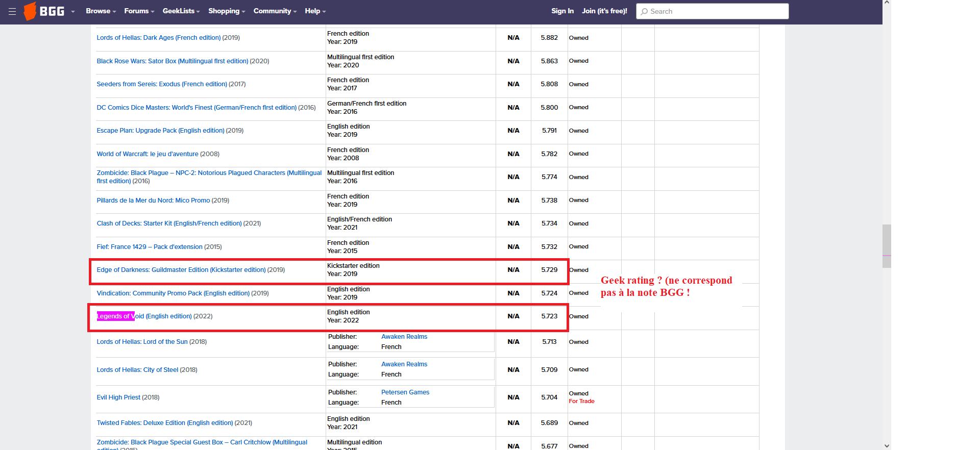Click the scrollbar down arrow
The width and height of the screenshot is (980, 450).
[887, 446]
